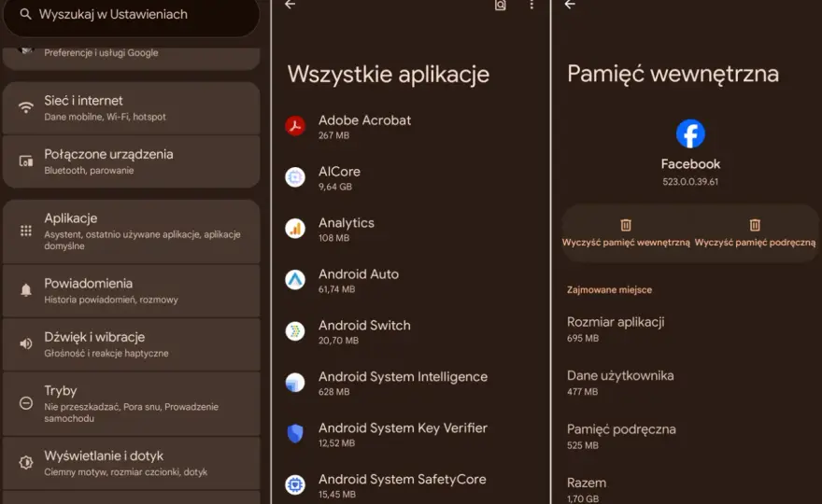
Task: Open Tryby settings entry
Action: pos(131,403)
